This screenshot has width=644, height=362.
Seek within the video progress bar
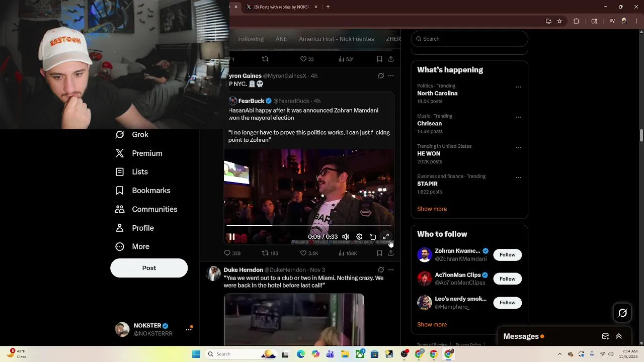(x=309, y=225)
